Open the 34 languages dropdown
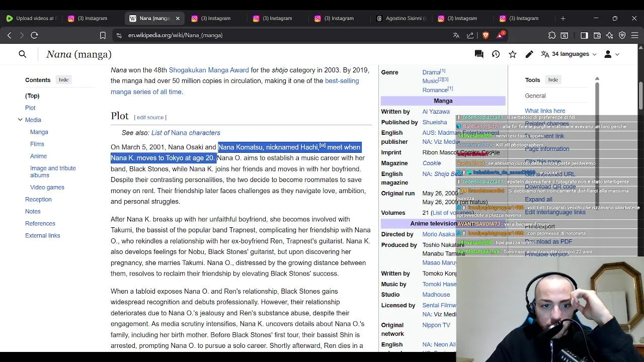 pyautogui.click(x=569, y=54)
